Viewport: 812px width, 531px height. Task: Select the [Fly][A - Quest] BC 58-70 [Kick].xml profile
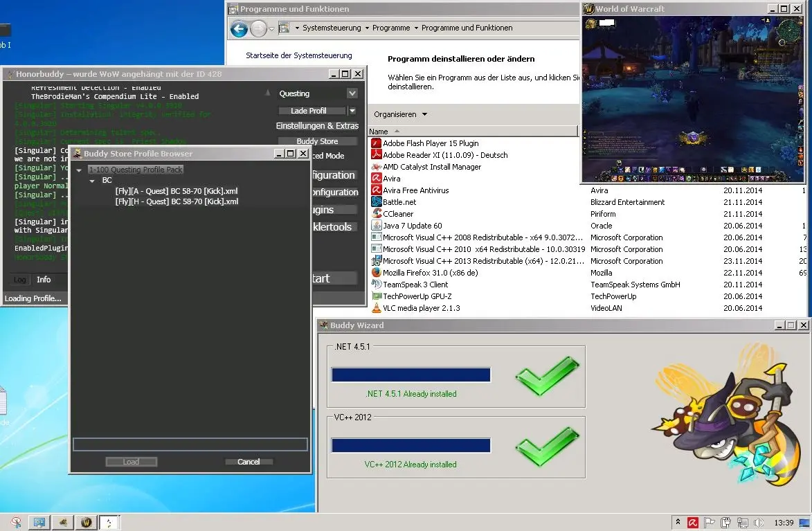point(176,191)
